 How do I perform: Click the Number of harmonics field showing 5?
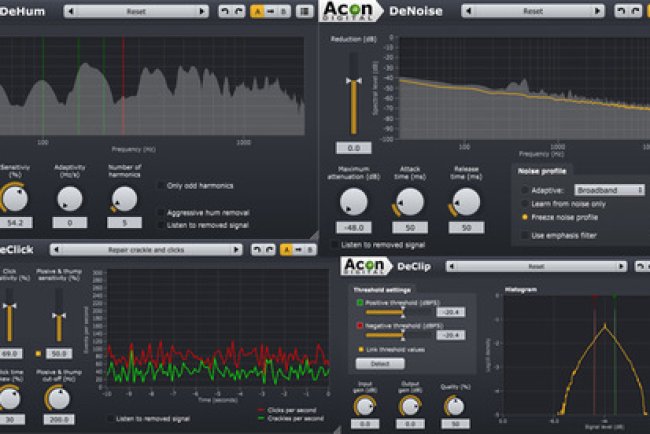click(124, 223)
